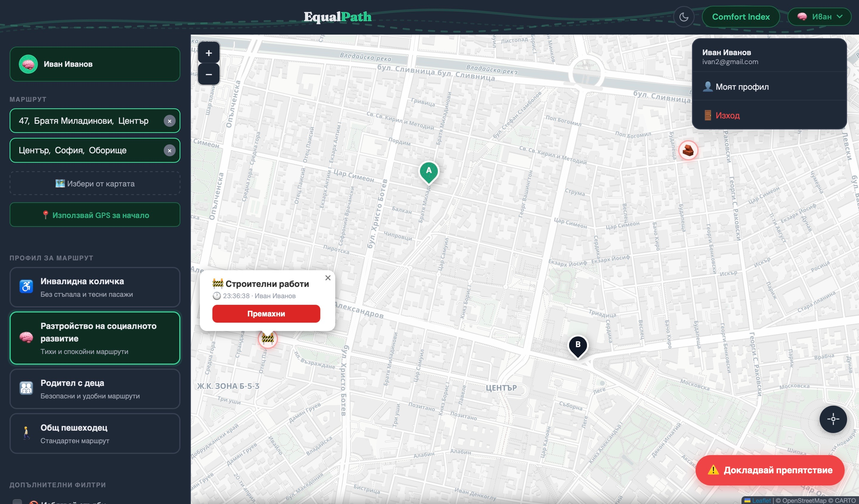Clear the Братя Миладинови start address

click(x=169, y=121)
